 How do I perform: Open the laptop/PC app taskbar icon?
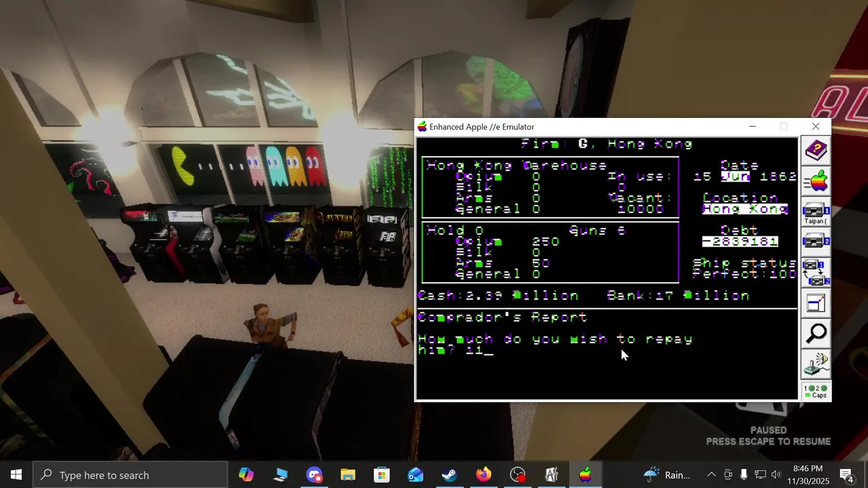point(280,474)
